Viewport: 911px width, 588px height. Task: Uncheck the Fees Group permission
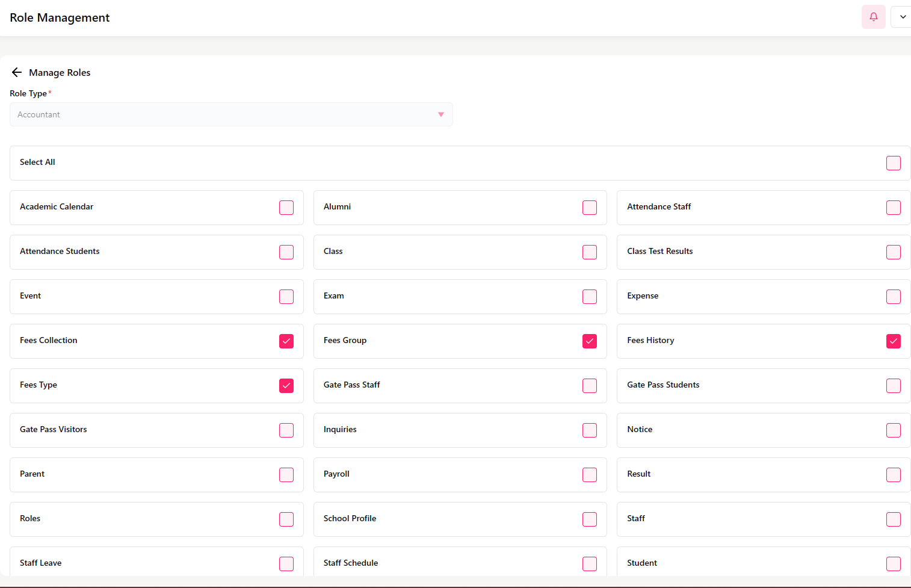point(590,341)
